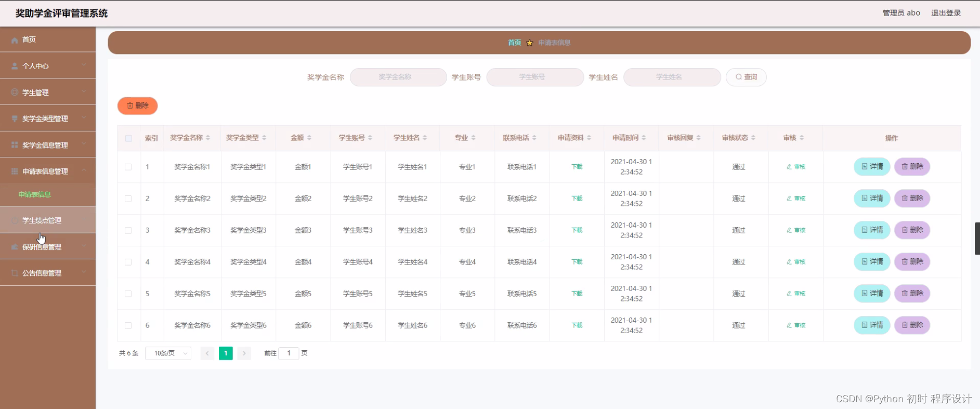Click the sort arrows on the 审核状态 column

(x=753, y=138)
